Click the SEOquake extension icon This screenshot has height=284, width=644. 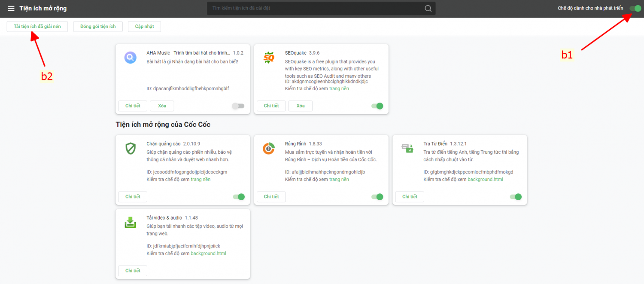pos(269,57)
